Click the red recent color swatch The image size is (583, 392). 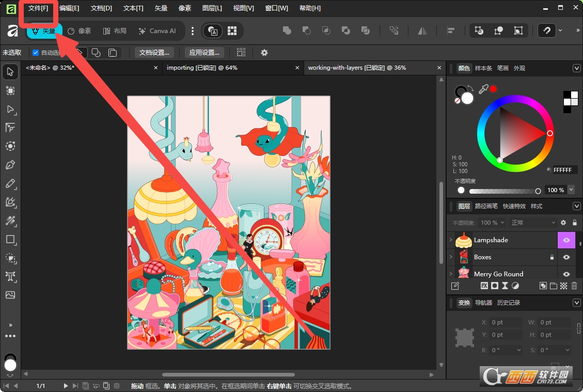[x=493, y=88]
